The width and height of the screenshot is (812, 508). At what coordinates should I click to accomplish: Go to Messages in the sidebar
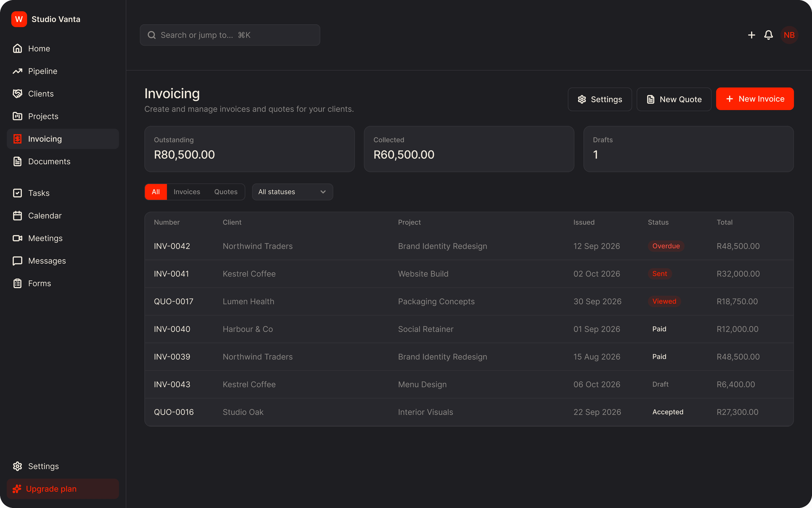tap(63, 261)
